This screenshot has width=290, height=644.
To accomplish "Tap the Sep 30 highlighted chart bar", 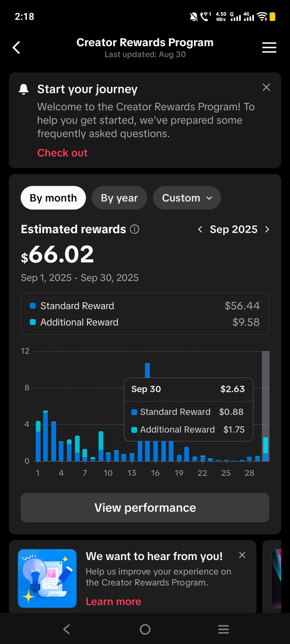I will (x=266, y=449).
